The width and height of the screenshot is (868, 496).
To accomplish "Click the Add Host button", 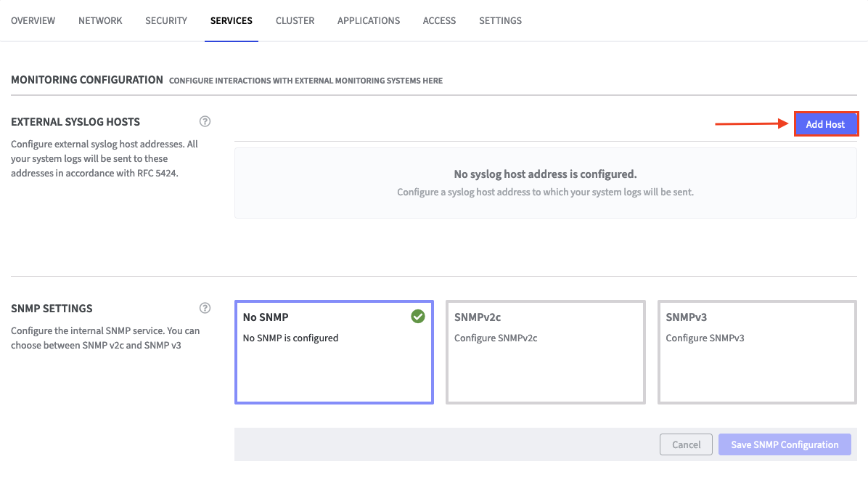I will pyautogui.click(x=825, y=124).
